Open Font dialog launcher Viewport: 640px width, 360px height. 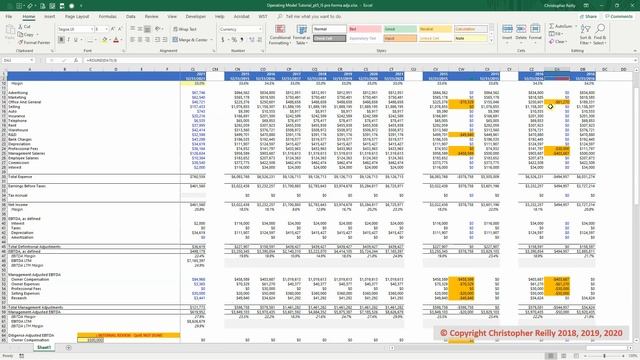tap(123, 51)
